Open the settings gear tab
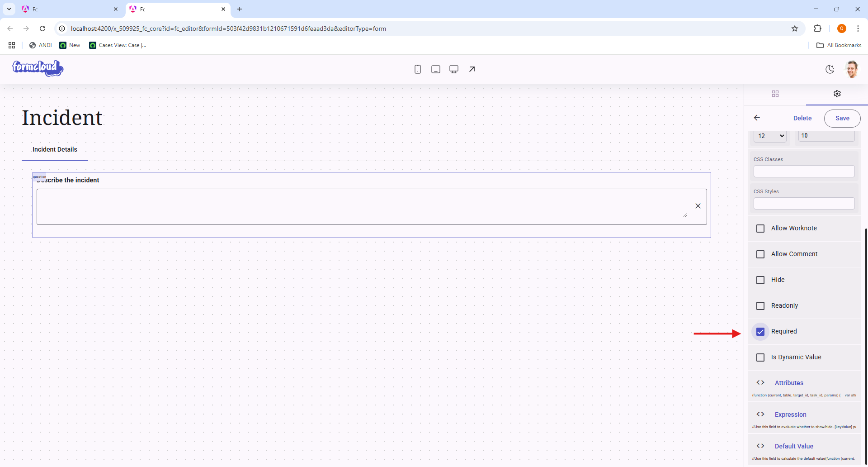Viewport: 868px width, 467px height. (x=837, y=94)
